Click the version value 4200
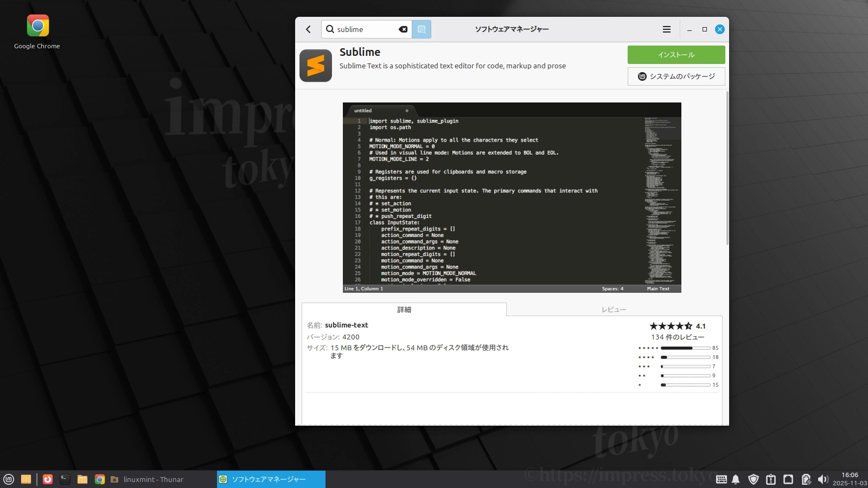Image resolution: width=868 pixels, height=488 pixels. tap(351, 337)
